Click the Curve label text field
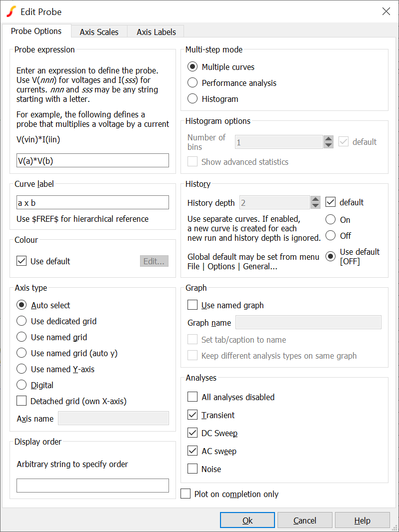Image resolution: width=399 pixels, height=532 pixels. pyautogui.click(x=92, y=202)
